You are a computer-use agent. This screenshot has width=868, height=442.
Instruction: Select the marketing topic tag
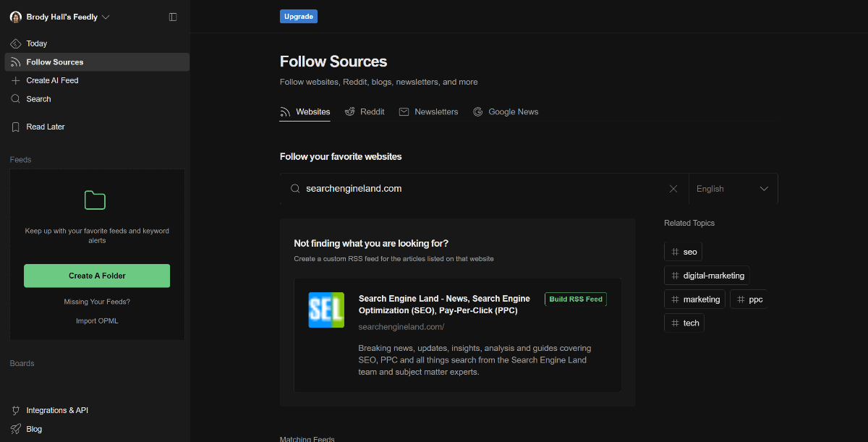pos(696,299)
